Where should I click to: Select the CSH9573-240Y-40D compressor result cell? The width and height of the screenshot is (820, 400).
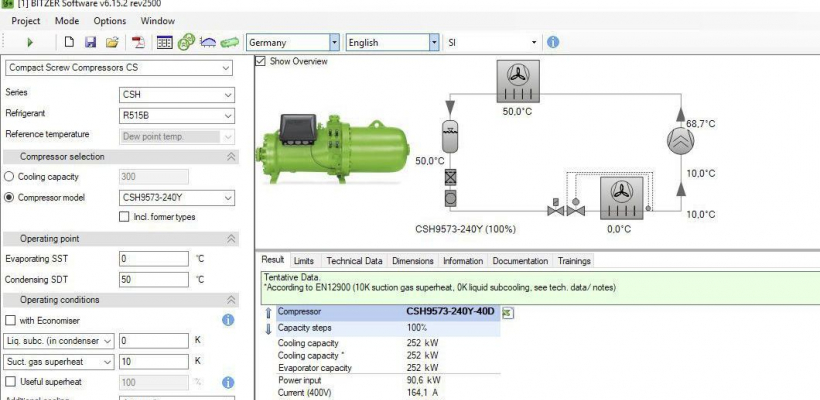pos(450,312)
